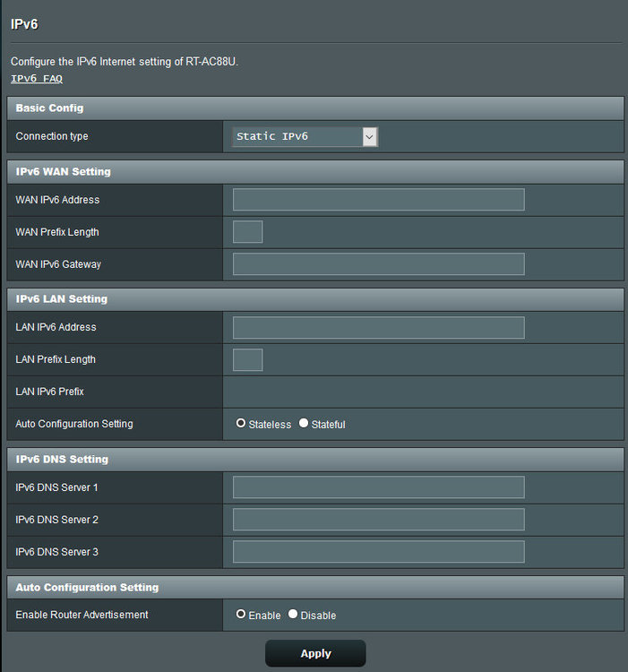Click the Apply button
Image resolution: width=628 pixels, height=672 pixels.
[315, 653]
